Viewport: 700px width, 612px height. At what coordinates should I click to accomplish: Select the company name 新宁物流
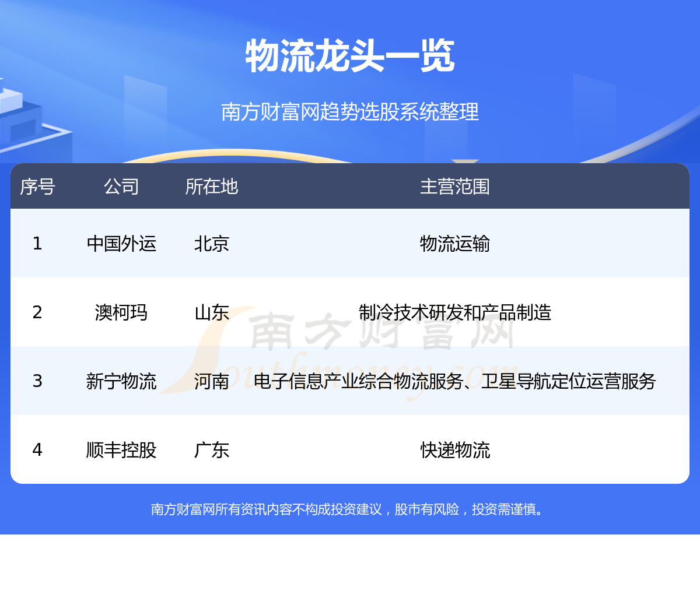[x=121, y=381]
